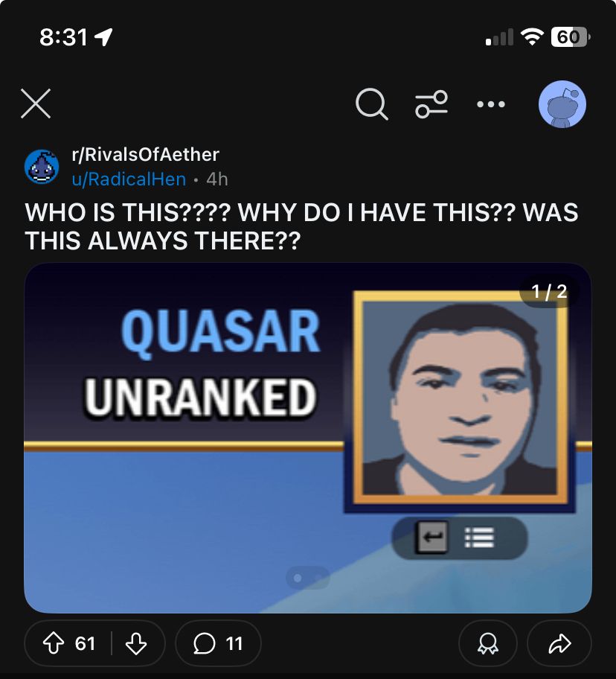The width and height of the screenshot is (616, 679).
Task: Select the first gallery page dot
Action: point(298,578)
